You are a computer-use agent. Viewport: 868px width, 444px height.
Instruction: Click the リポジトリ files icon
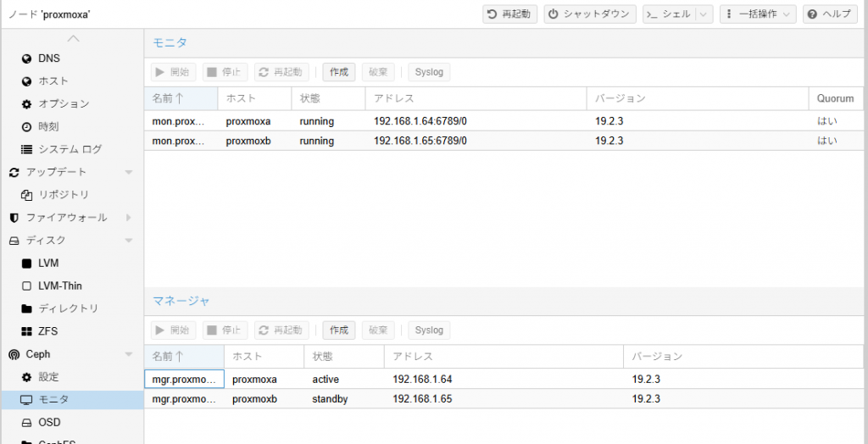[x=26, y=195]
